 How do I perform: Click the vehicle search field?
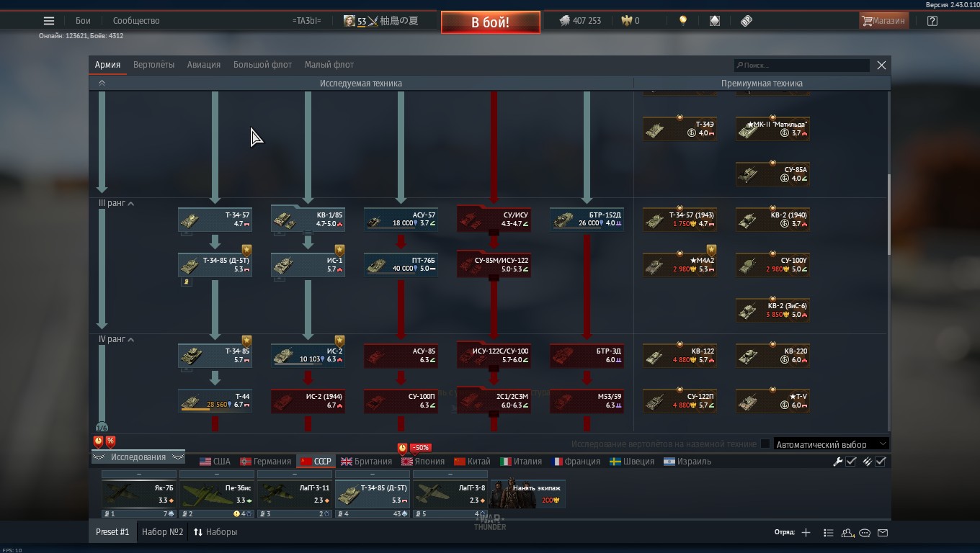[801, 66]
